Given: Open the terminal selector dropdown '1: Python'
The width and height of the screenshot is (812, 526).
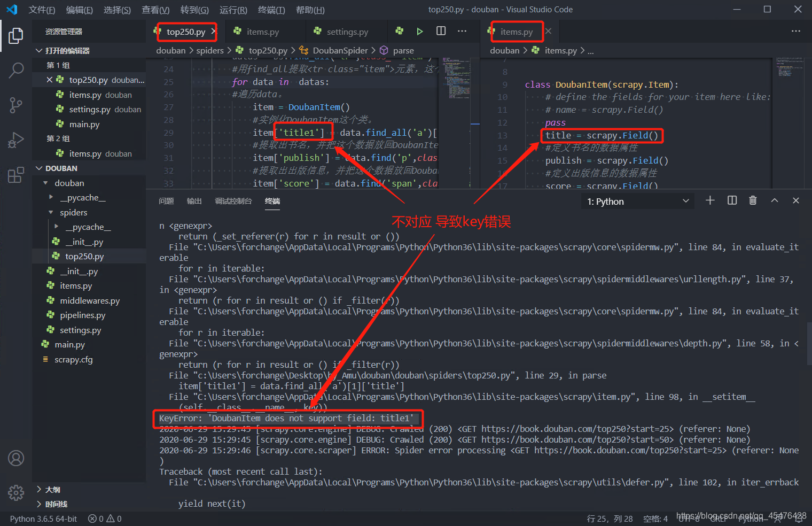Looking at the screenshot, I should tap(637, 201).
